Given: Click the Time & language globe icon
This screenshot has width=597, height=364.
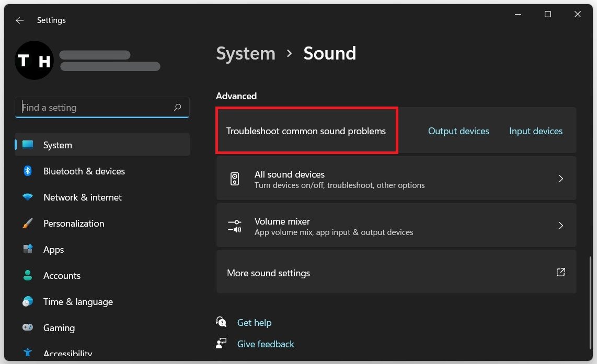Looking at the screenshot, I should point(28,301).
